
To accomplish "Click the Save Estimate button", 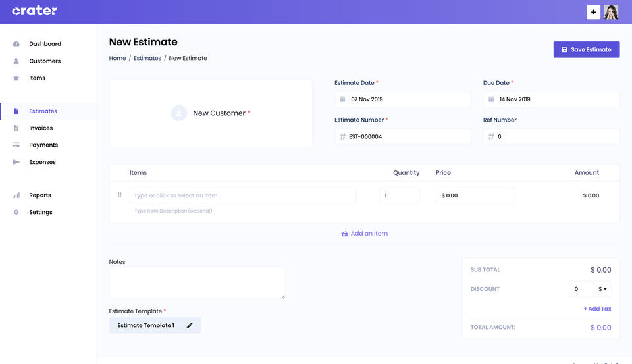I will [x=587, y=49].
